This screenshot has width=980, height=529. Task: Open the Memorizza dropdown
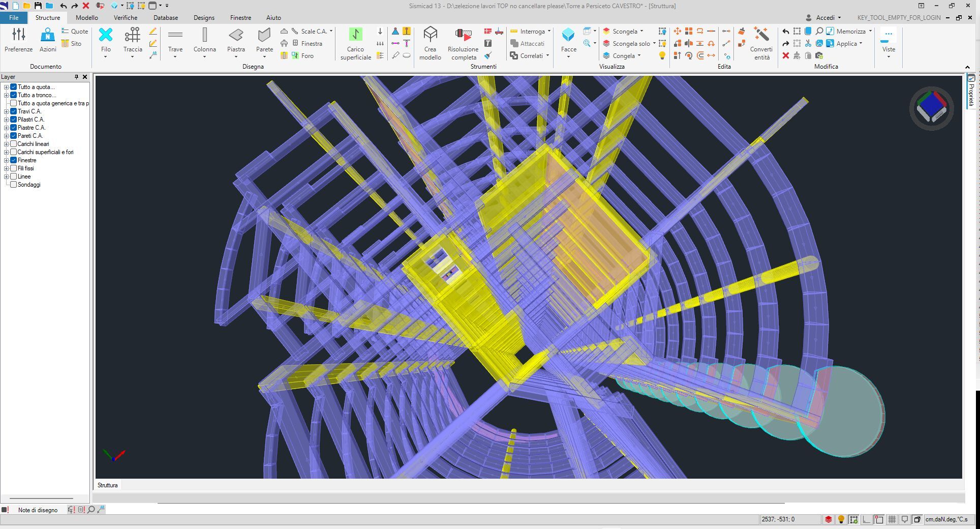(870, 31)
